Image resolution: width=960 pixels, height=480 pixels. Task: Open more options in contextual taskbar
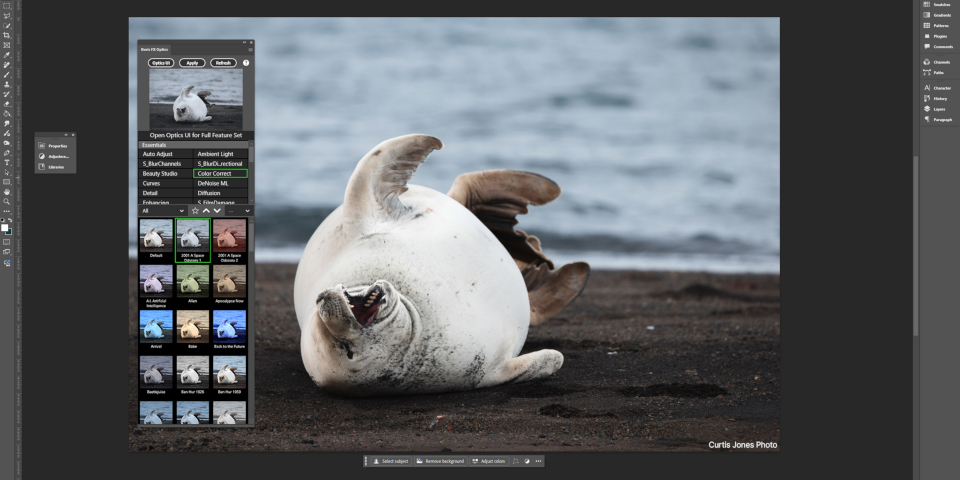coord(538,461)
